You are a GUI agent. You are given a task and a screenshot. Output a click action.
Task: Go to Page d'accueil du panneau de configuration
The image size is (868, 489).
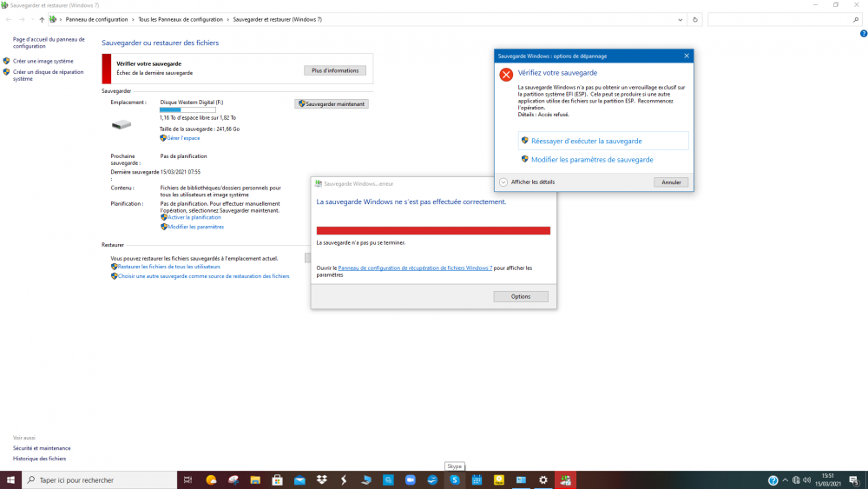click(49, 43)
